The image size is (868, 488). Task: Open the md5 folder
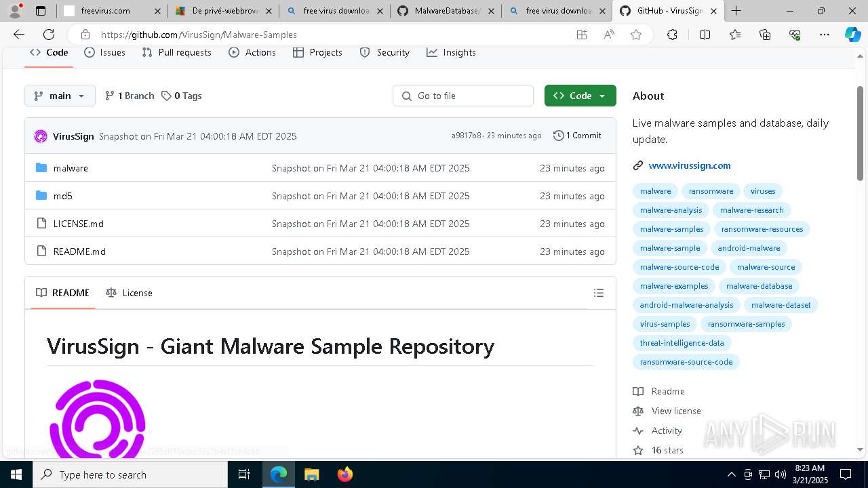point(62,196)
